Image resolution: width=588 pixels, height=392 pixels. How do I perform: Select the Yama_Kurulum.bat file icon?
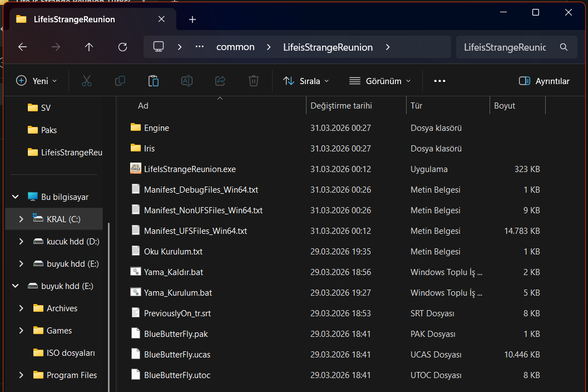[135, 292]
